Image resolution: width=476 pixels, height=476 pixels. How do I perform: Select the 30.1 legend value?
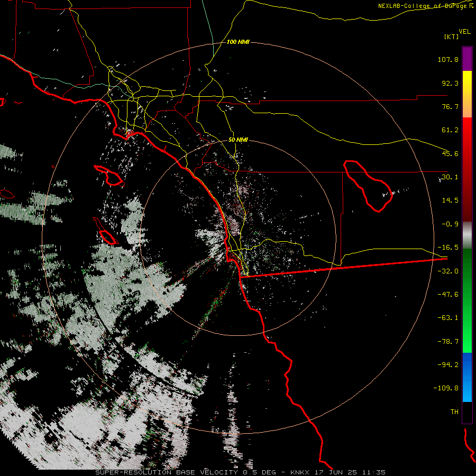(x=450, y=177)
